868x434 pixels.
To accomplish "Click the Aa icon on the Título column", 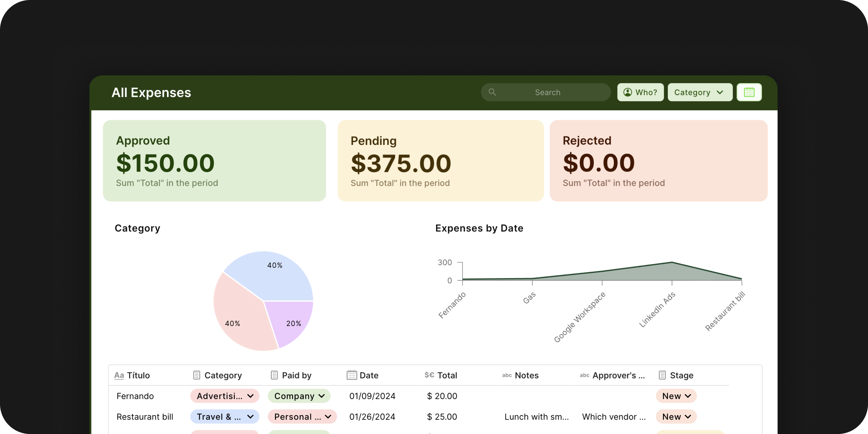I will (x=119, y=375).
